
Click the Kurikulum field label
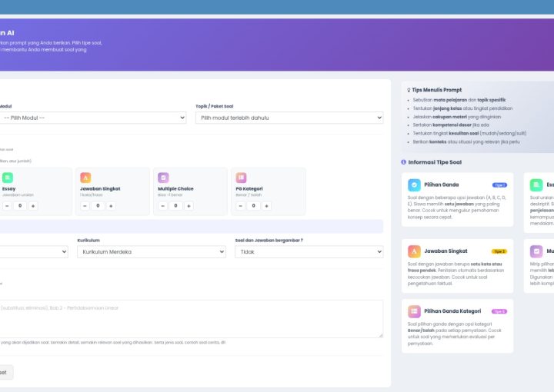(x=88, y=241)
